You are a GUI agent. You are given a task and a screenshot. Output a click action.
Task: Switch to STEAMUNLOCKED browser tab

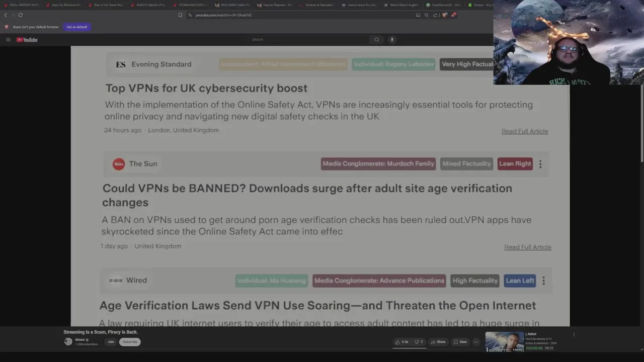pyautogui.click(x=190, y=5)
